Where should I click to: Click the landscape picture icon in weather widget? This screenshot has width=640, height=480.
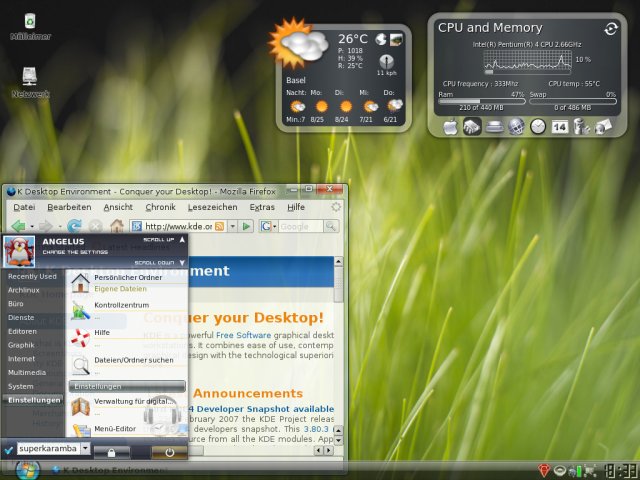click(x=396, y=39)
